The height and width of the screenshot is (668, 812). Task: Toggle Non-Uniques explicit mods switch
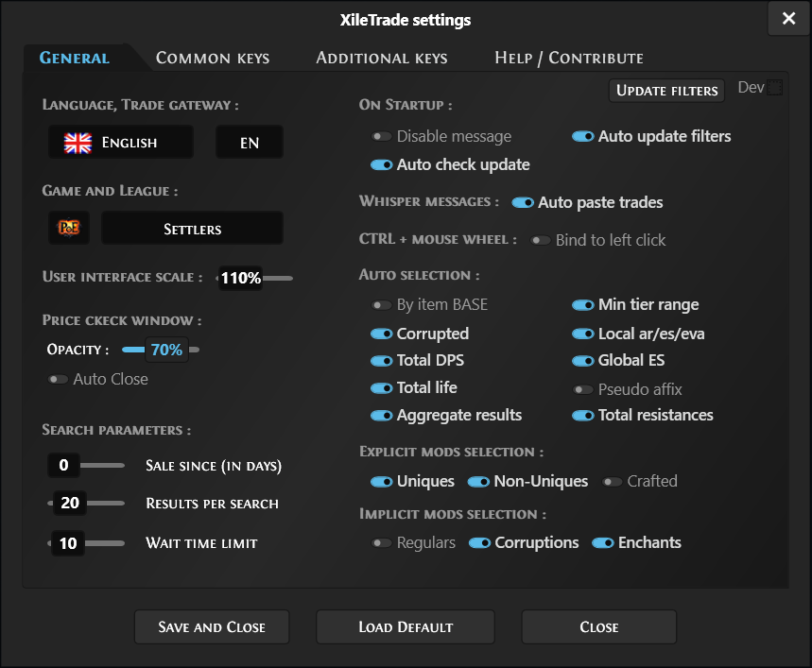pyautogui.click(x=478, y=482)
